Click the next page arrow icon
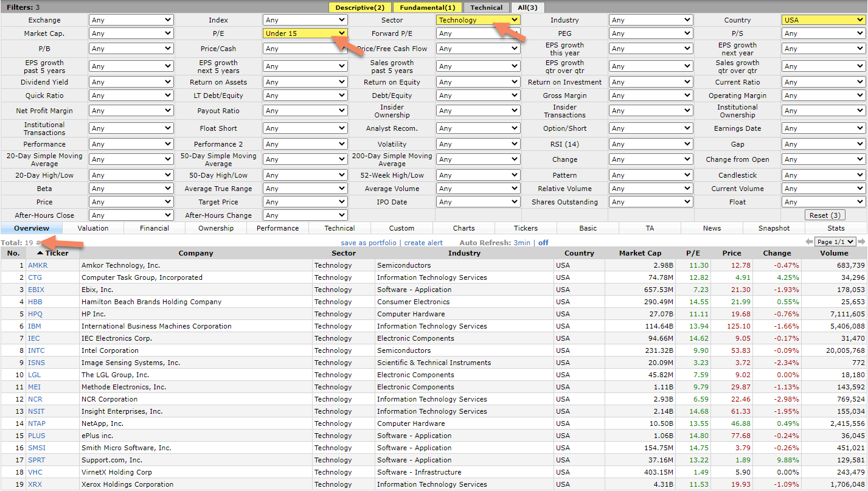 click(861, 242)
